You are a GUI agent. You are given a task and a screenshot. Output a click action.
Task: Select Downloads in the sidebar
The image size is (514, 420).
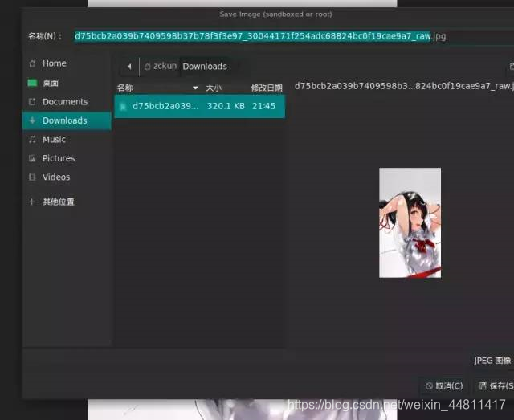tap(67, 120)
